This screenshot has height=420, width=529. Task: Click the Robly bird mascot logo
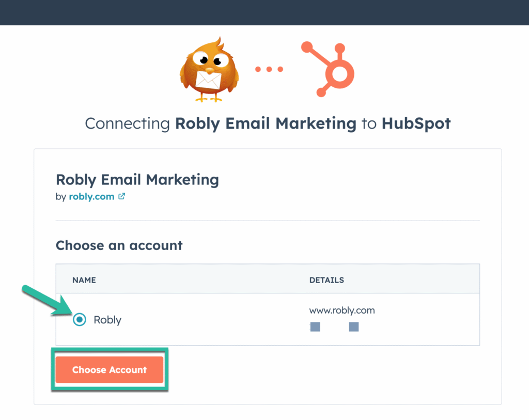[x=209, y=70]
